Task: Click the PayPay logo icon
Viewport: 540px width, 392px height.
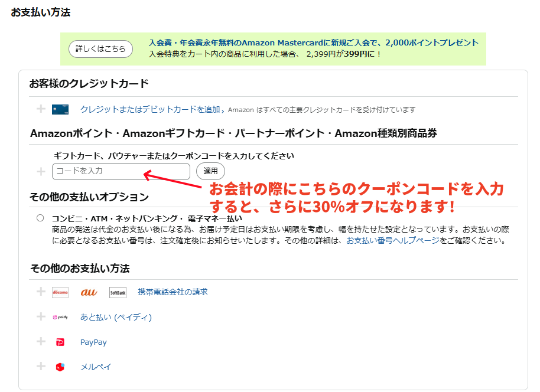Action: point(60,342)
